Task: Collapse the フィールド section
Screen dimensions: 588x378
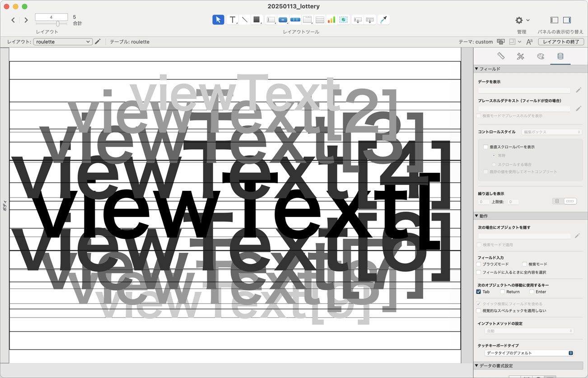Action: (x=476, y=69)
